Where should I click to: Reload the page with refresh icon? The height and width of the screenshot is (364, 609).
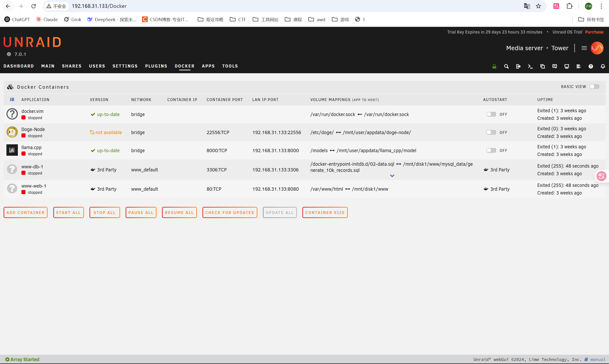[x=34, y=6]
